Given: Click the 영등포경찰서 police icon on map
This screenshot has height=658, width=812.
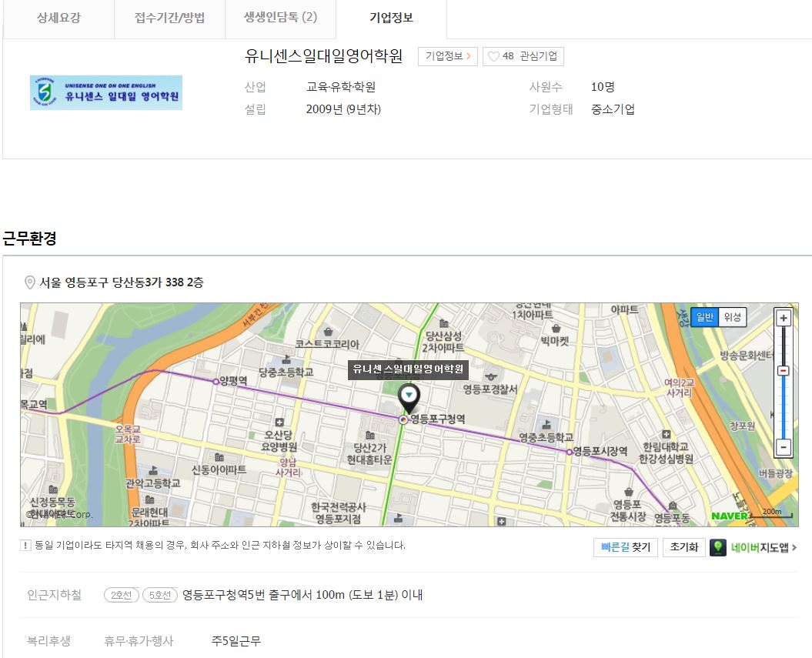Looking at the screenshot, I should point(490,377).
